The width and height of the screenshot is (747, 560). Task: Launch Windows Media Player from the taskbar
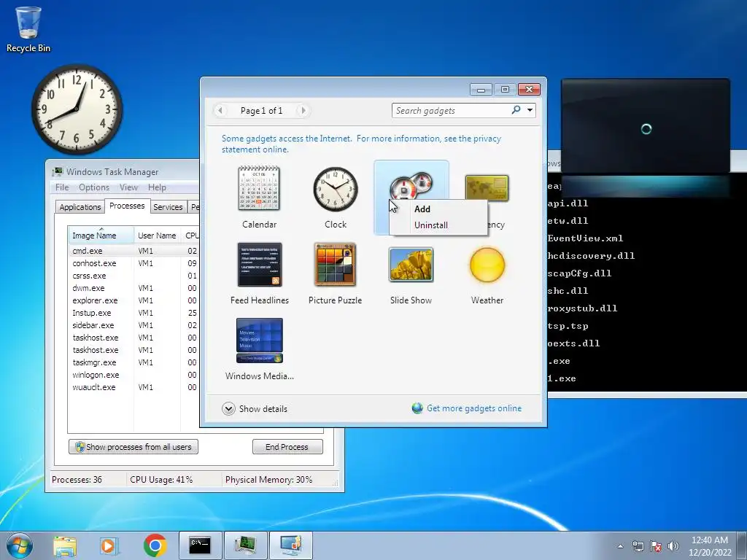coord(109,545)
